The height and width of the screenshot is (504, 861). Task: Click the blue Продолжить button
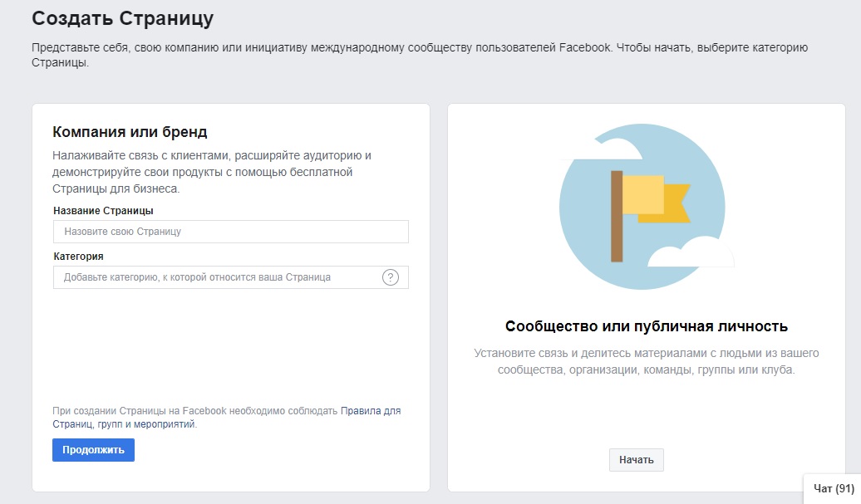(93, 450)
